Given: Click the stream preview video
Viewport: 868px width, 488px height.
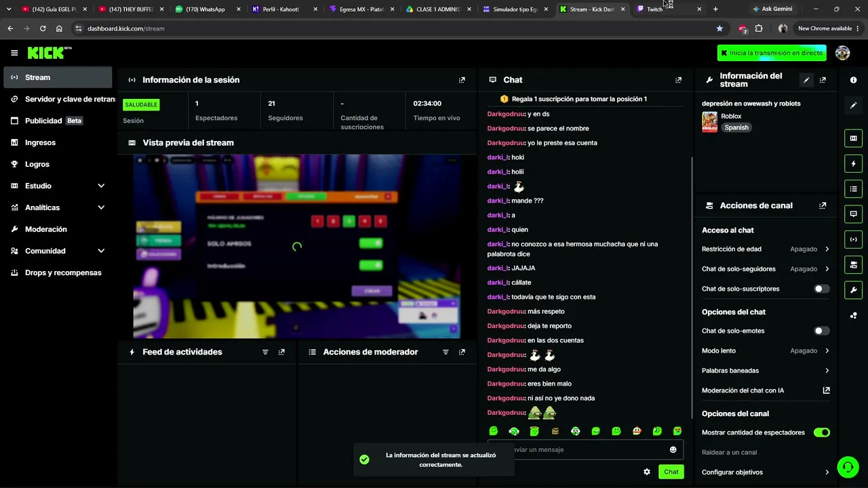Looking at the screenshot, I should click(x=297, y=246).
